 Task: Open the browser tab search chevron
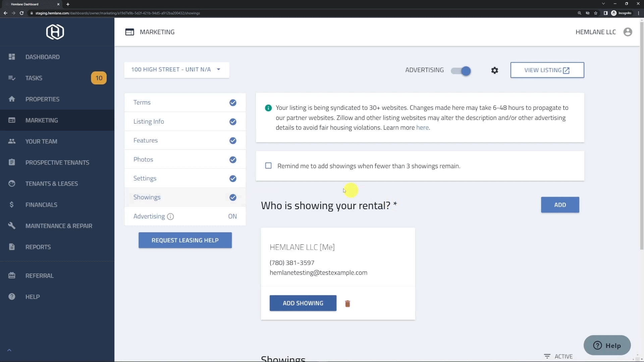603,4
